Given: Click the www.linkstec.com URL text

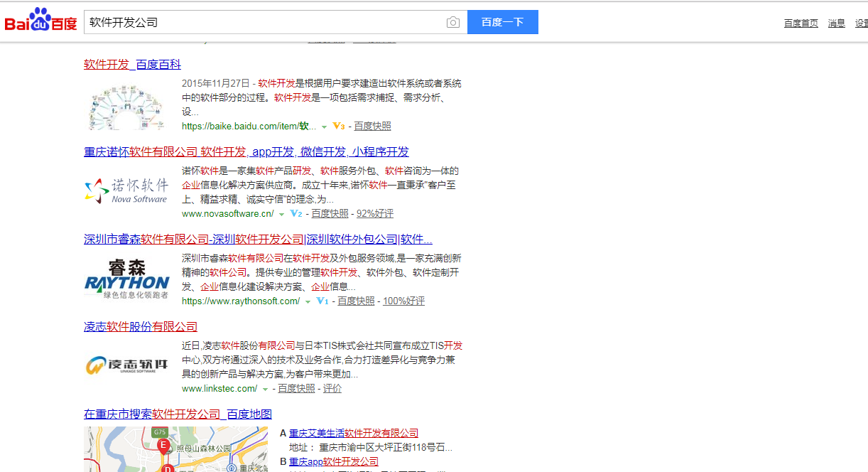Looking at the screenshot, I should 219,388.
